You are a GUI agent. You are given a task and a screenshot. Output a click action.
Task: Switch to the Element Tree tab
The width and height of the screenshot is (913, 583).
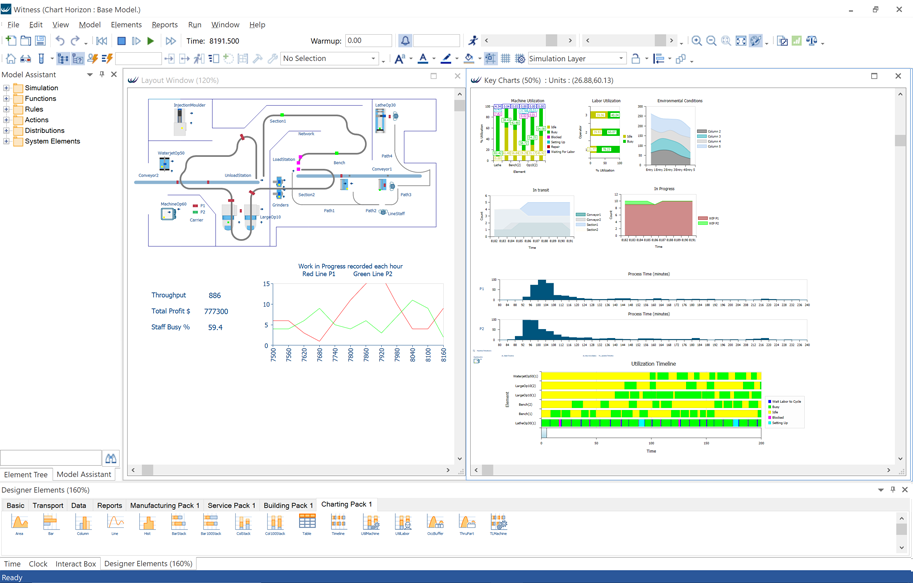26,474
